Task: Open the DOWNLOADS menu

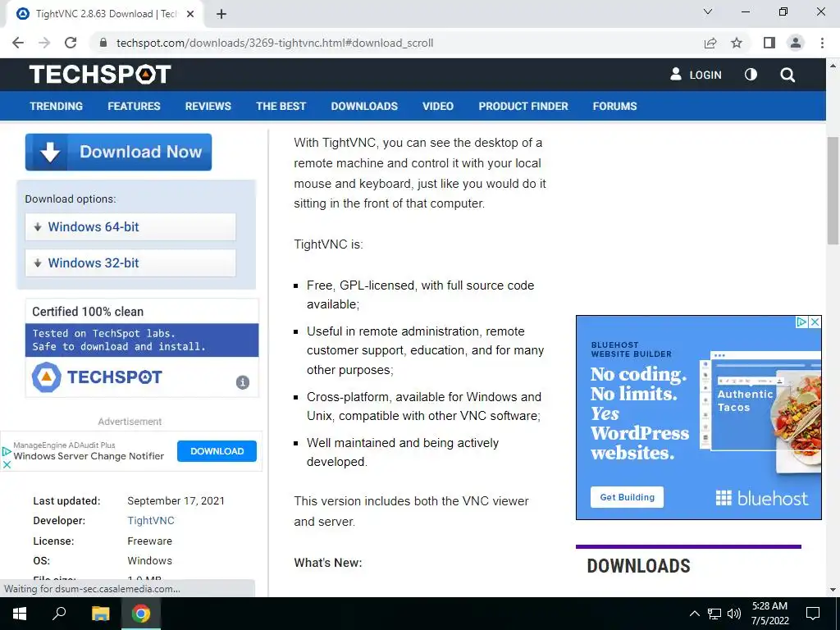Action: [364, 106]
